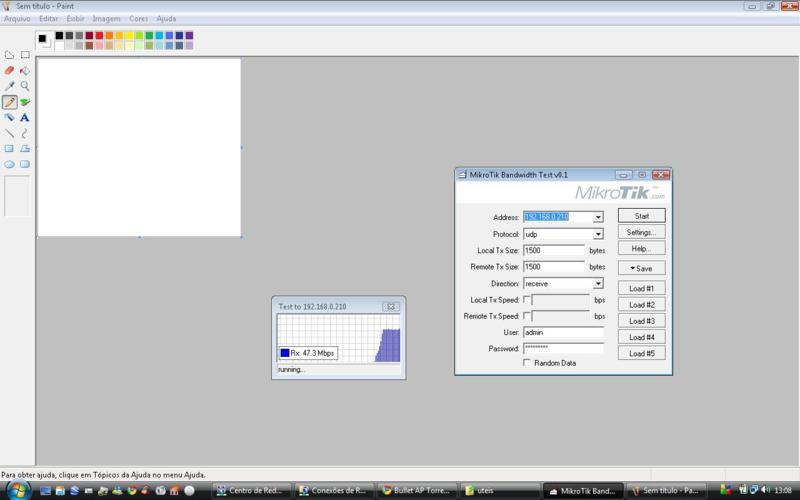The height and width of the screenshot is (500, 800).
Task: Click the User field containing admin
Action: [x=563, y=332]
